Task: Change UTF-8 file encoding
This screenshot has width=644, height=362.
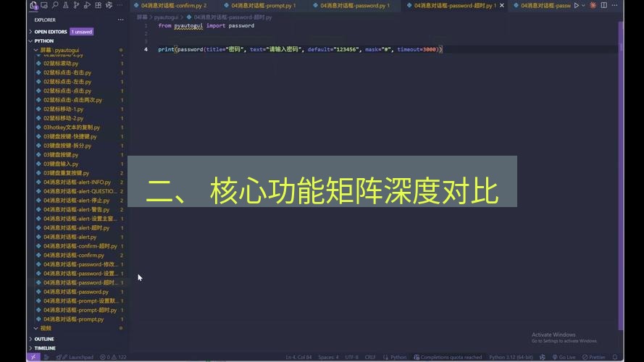Action: (351, 357)
